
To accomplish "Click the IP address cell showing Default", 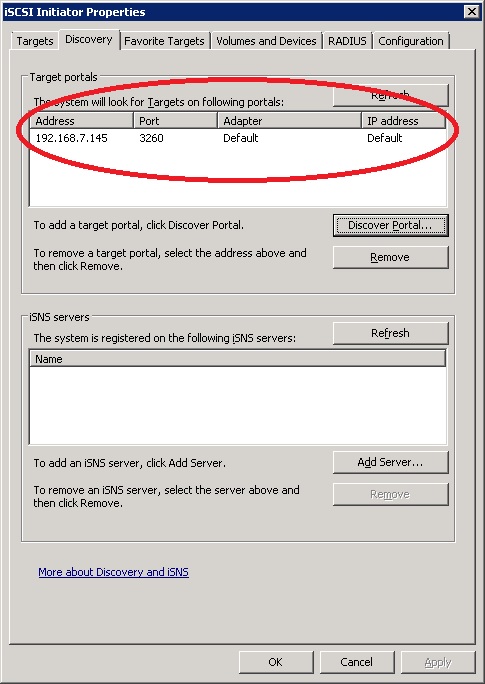I will click(x=385, y=138).
